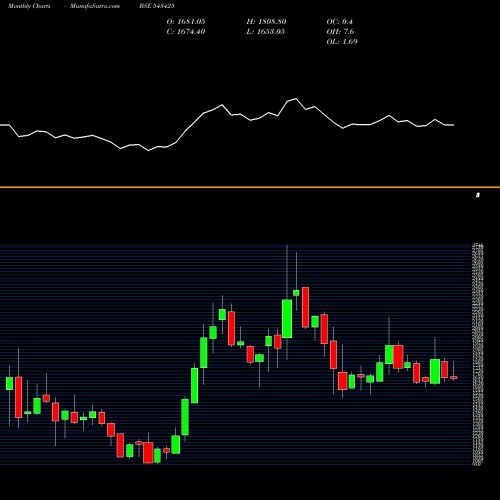Viewport: 500px width, 500px height.
Task: Click the 'BSE 543425' symbol text
Action: tap(157, 6)
